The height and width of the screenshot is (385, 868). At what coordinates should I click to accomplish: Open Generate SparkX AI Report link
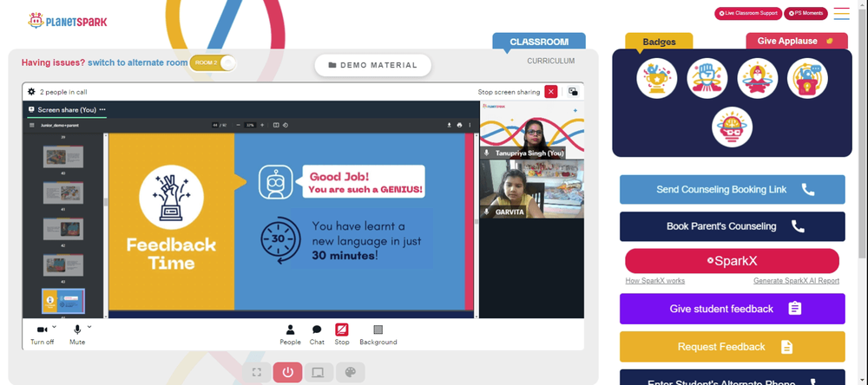(796, 281)
